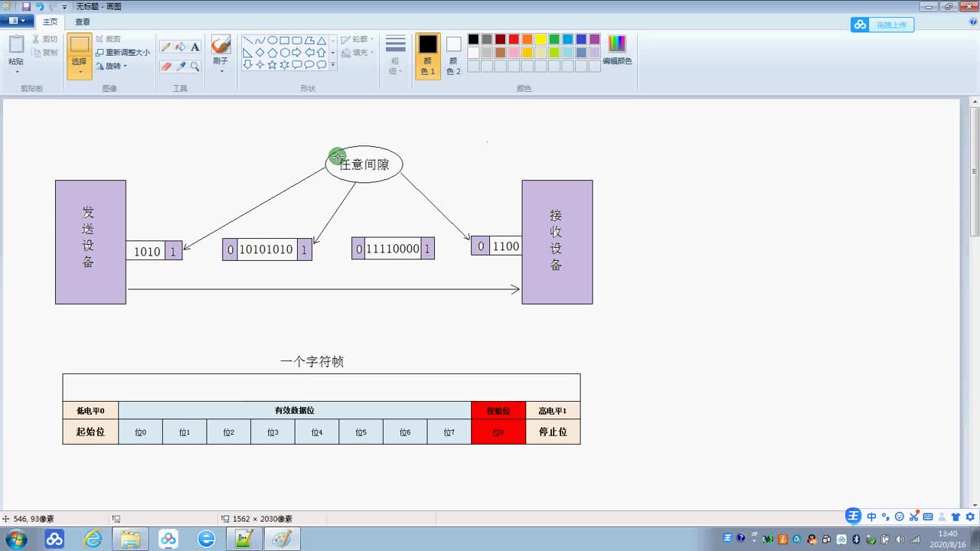
Task: Click the 发送设备 box on canvas
Action: pyautogui.click(x=90, y=242)
